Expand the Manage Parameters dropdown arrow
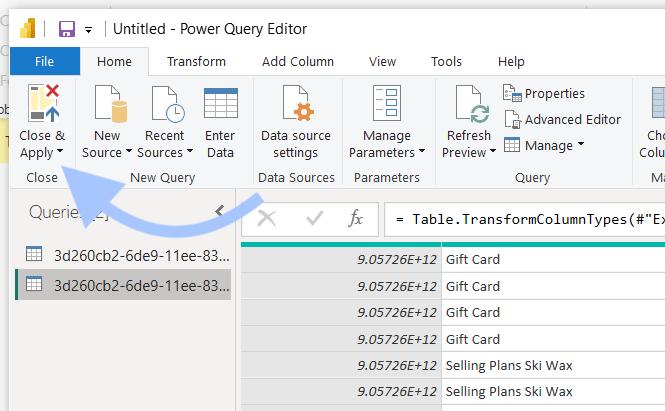This screenshot has width=665, height=411. pos(422,151)
